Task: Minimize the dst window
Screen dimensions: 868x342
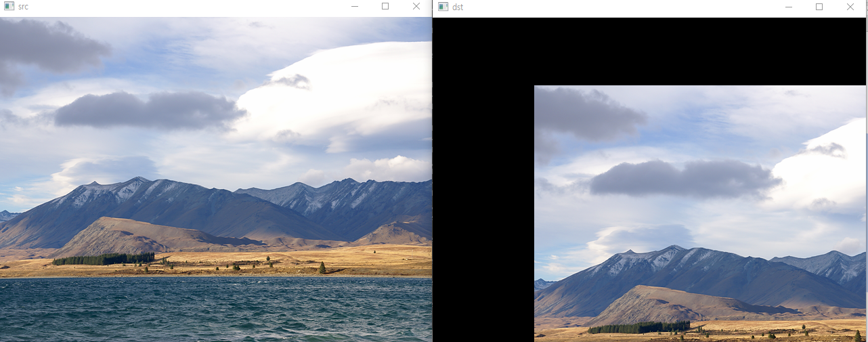Action: click(788, 7)
